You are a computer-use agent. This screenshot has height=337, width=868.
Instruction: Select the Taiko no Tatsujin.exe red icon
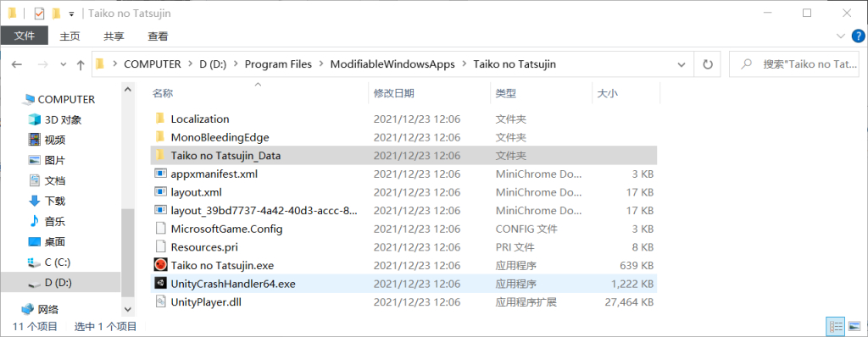(160, 265)
